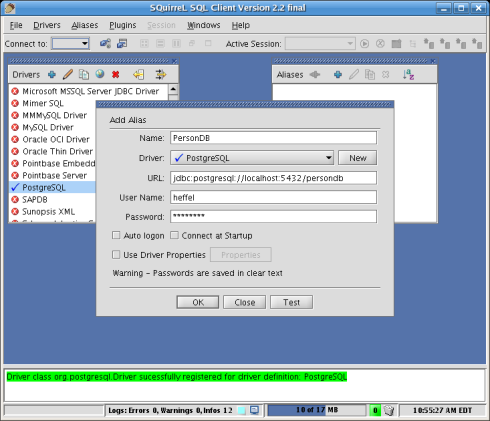
Task: Click the Connect to alias arrow icon
Action: tap(315, 74)
